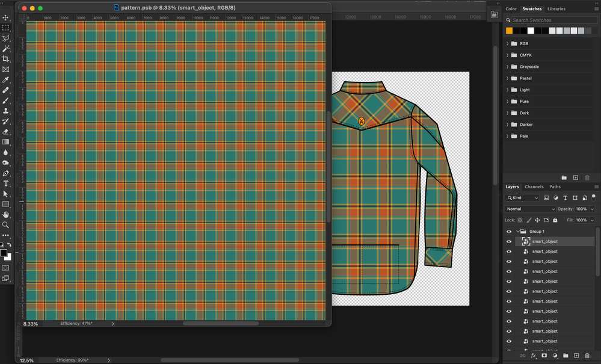
Task: Click the layer styles fx icon
Action: [533, 356]
